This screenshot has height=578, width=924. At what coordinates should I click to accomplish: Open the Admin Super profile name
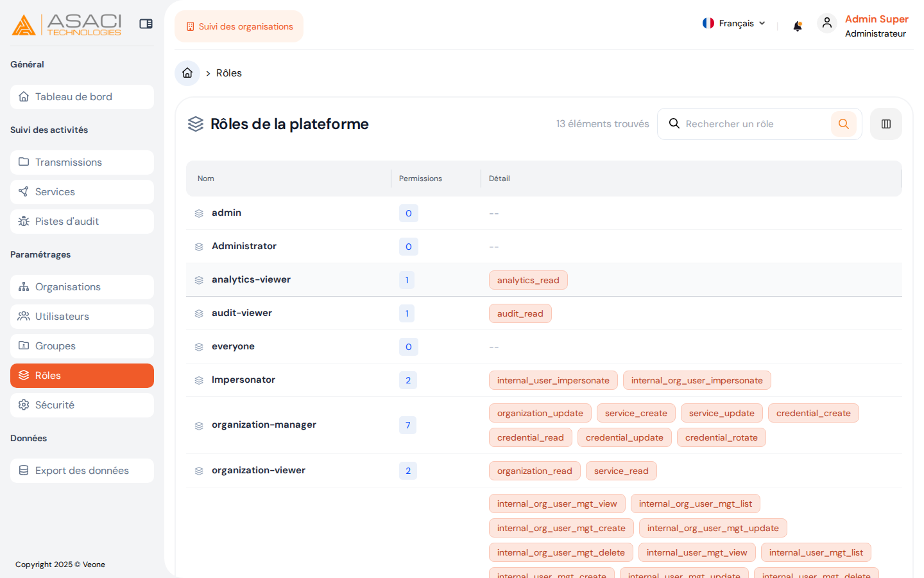[877, 19]
